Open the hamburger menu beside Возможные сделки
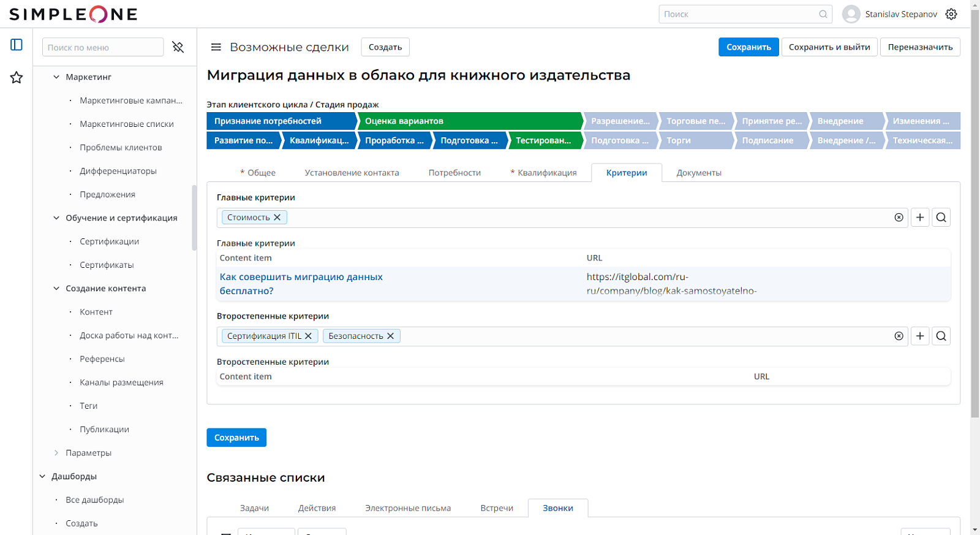Image resolution: width=980 pixels, height=535 pixels. (x=216, y=47)
